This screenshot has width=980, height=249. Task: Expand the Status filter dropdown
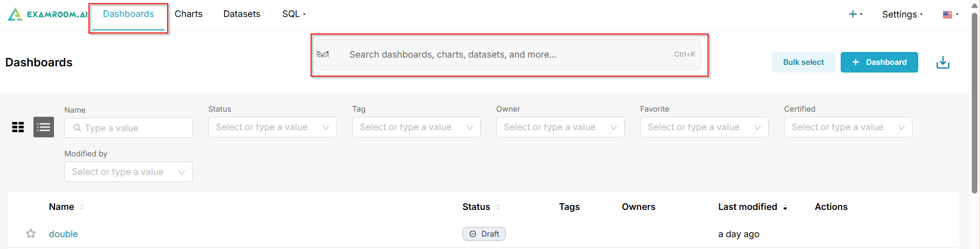click(272, 127)
